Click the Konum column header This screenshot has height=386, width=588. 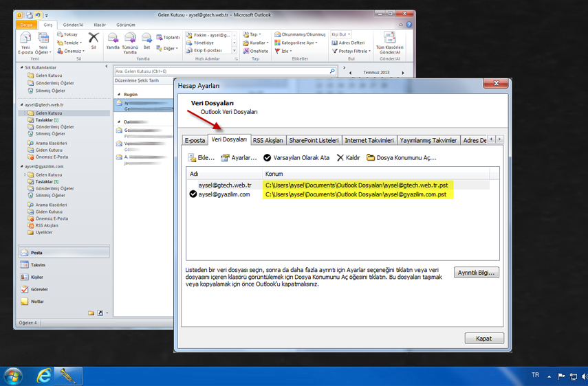[375, 174]
